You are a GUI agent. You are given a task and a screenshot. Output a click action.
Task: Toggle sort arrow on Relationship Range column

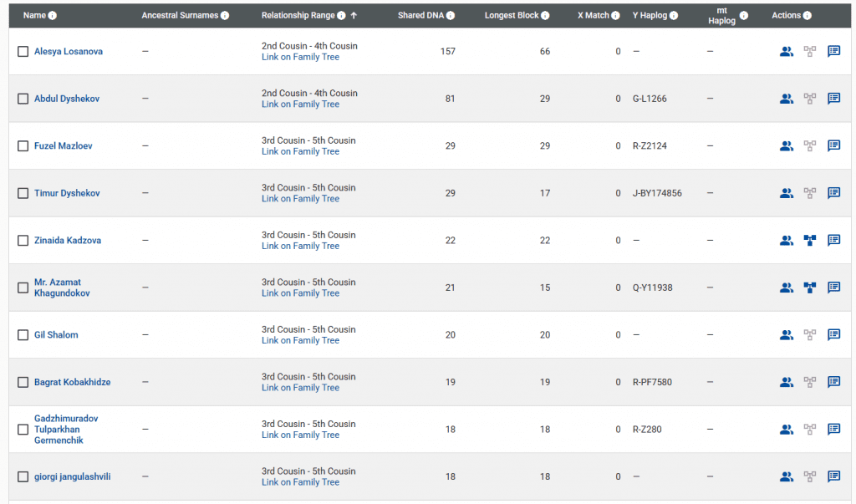point(354,16)
